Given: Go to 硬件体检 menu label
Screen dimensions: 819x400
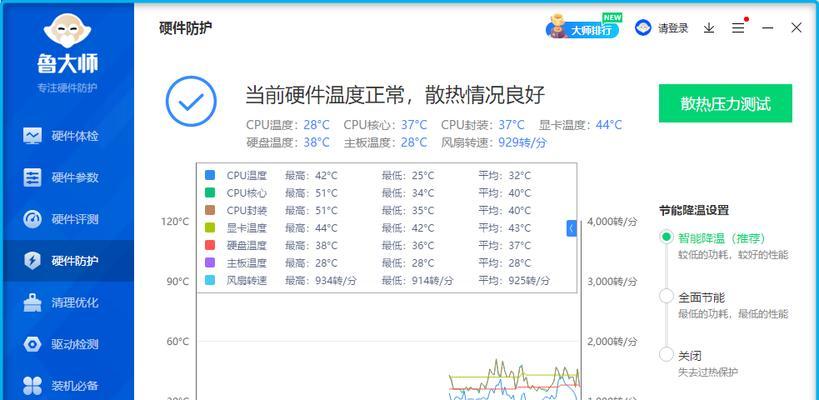Looking at the screenshot, I should (x=75, y=136).
